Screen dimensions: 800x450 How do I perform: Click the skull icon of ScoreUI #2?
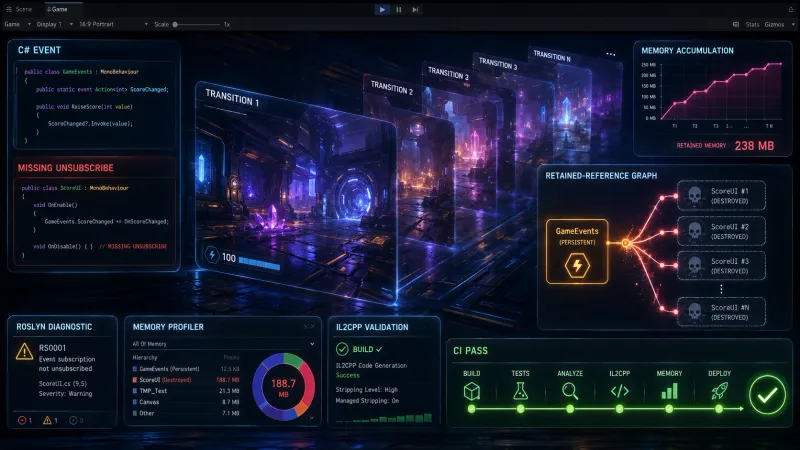pyautogui.click(x=694, y=231)
